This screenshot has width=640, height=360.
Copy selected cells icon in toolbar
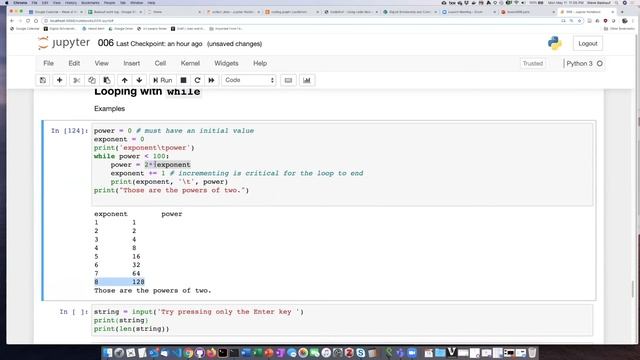pos(92,80)
